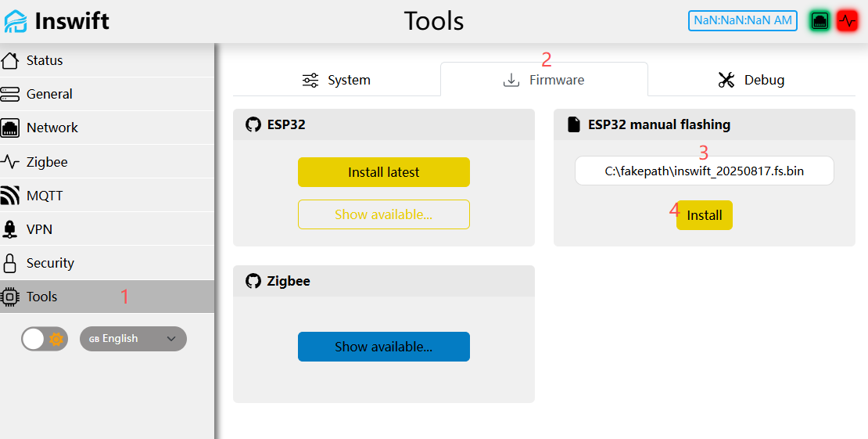Click Zigbee blue Show available button

point(384,347)
